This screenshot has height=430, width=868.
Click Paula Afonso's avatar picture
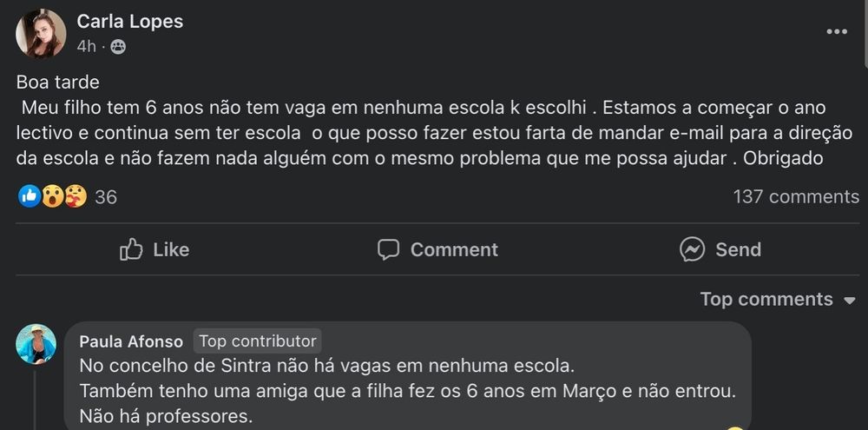click(36, 344)
